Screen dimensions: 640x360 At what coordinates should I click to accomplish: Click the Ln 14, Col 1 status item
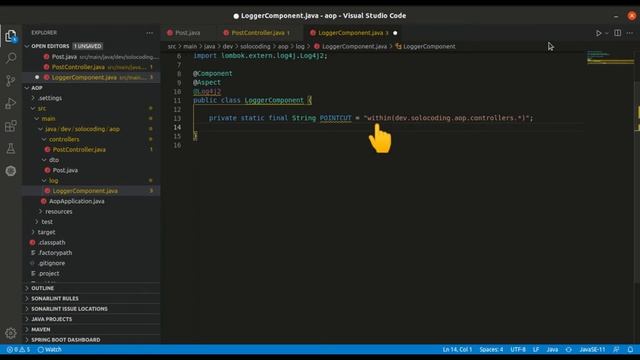pos(457,349)
